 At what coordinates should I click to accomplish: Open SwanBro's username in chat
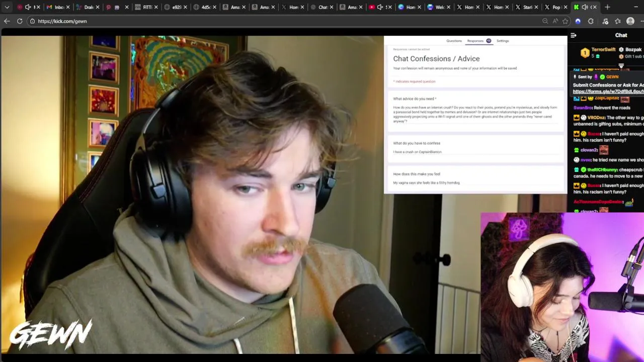click(583, 108)
